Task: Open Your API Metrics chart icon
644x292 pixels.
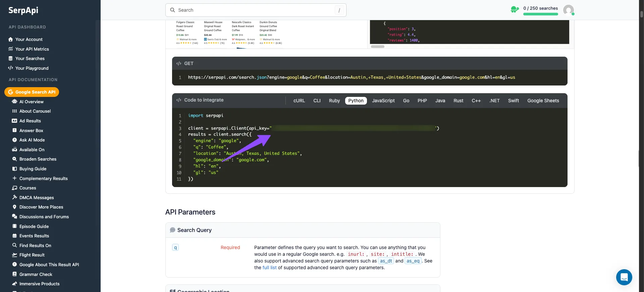Action: pyautogui.click(x=11, y=49)
